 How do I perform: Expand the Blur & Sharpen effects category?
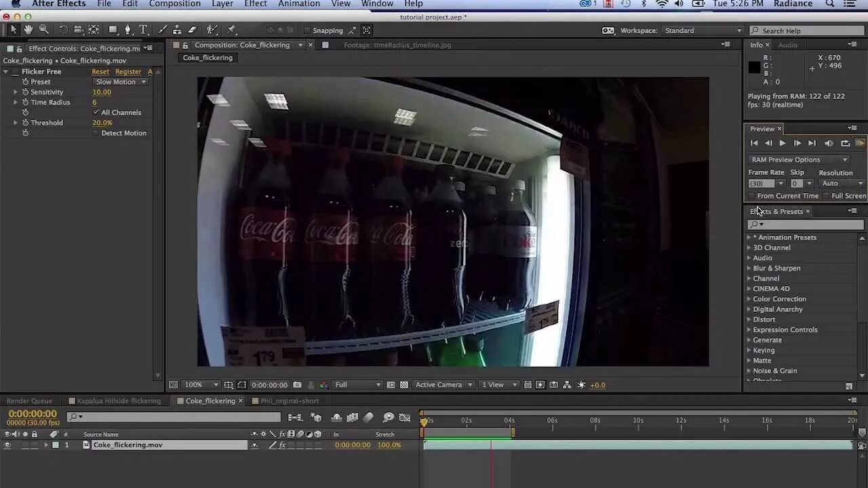coord(749,268)
